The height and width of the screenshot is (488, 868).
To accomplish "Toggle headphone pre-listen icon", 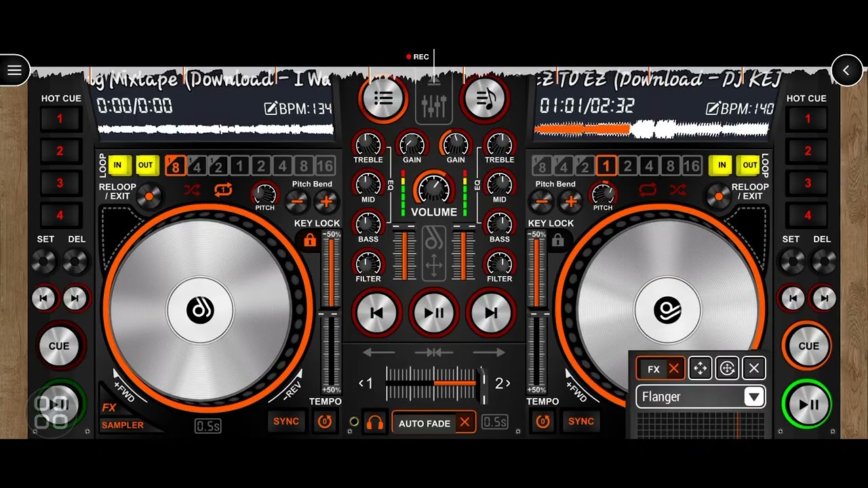I will pyautogui.click(x=375, y=423).
